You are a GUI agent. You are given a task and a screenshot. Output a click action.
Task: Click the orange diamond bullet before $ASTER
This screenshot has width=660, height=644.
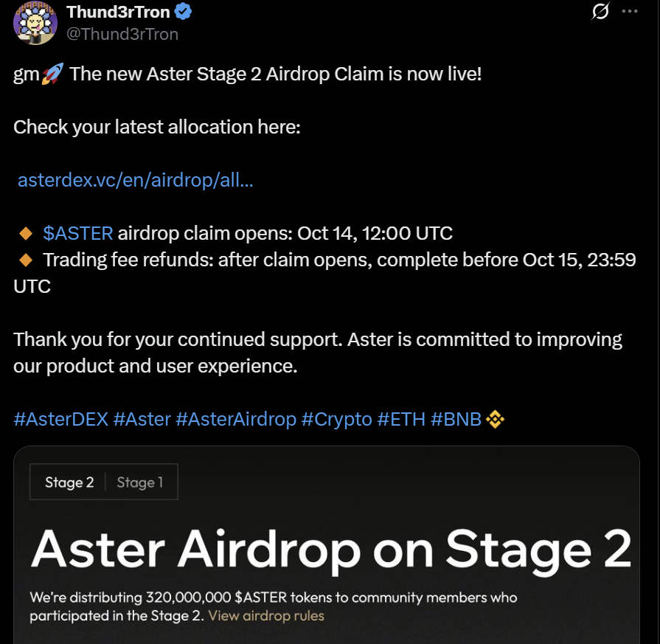pyautogui.click(x=24, y=232)
